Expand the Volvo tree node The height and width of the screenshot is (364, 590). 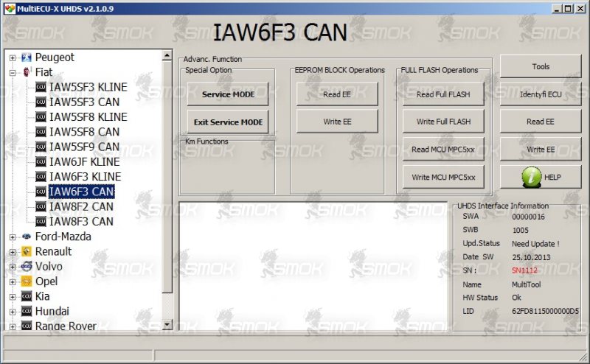click(13, 267)
